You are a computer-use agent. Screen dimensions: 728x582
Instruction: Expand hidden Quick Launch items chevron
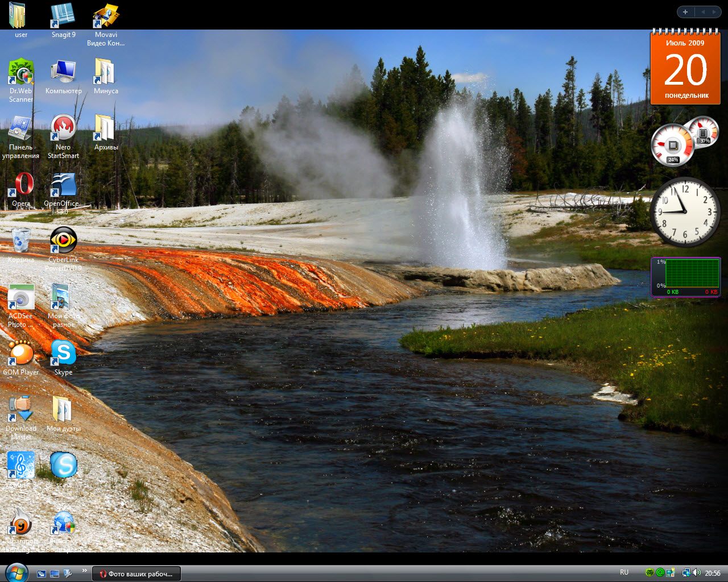[85, 571]
